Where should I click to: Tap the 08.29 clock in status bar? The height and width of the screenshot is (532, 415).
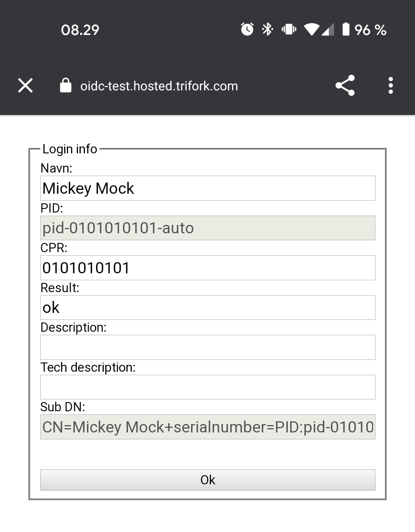80,30
